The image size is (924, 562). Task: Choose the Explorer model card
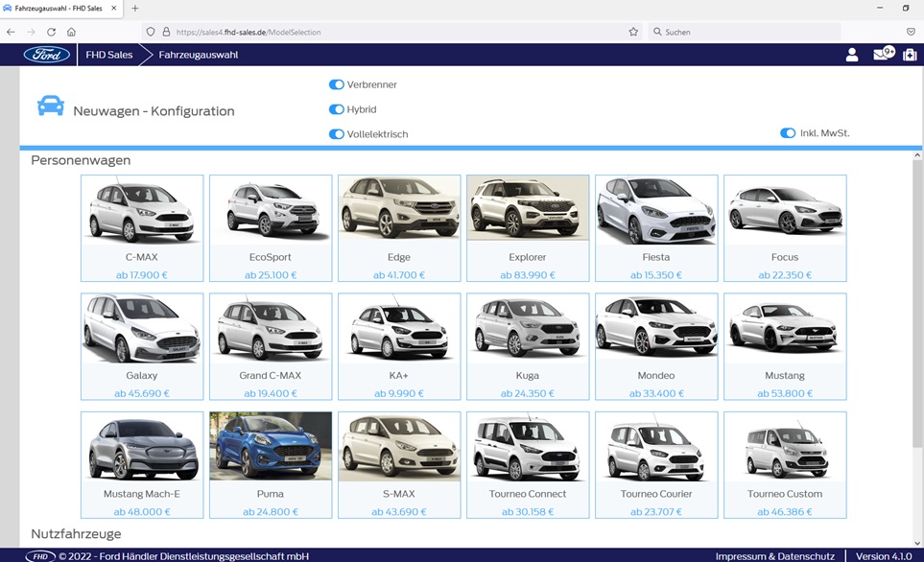click(x=528, y=228)
